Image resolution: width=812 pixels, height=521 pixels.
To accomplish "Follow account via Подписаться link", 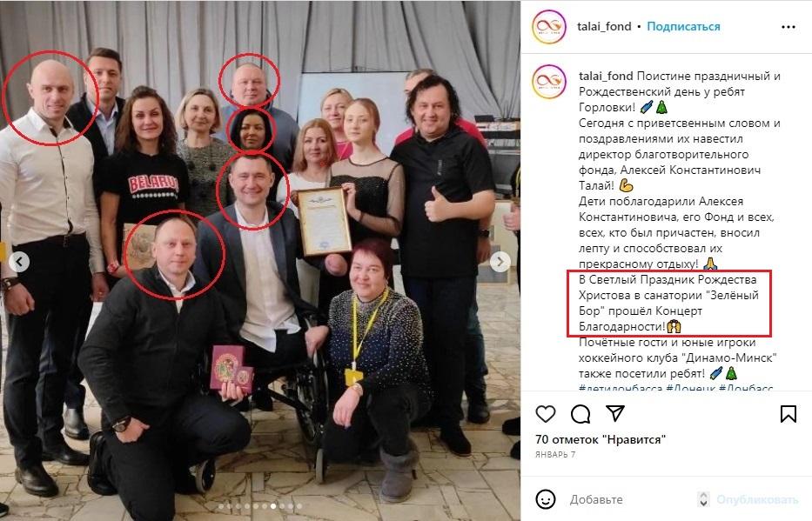I will tap(683, 26).
